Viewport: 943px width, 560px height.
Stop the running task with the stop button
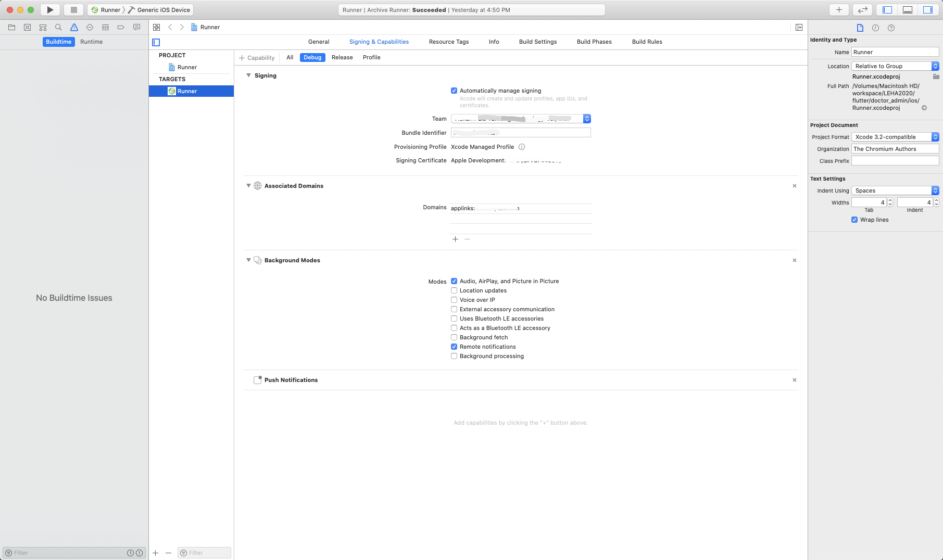pyautogui.click(x=73, y=10)
